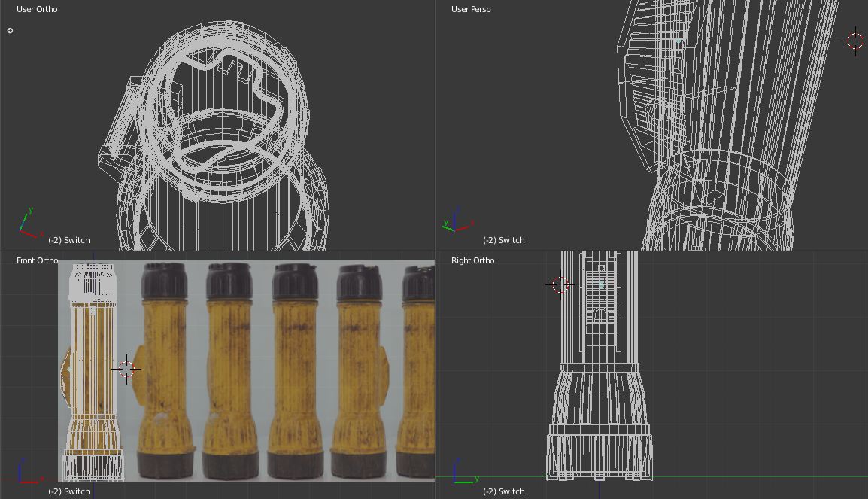Click the User Persp viewport label
The width and height of the screenshot is (868, 499).
(x=471, y=9)
